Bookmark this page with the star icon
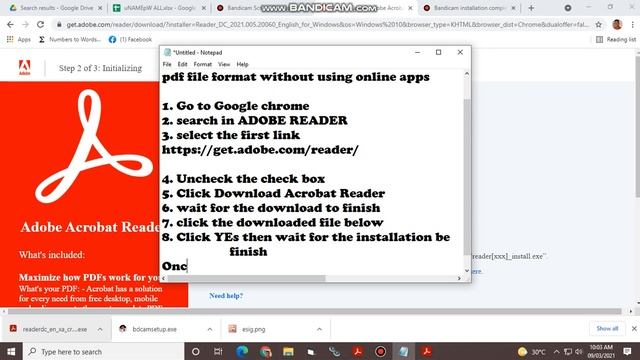The height and width of the screenshot is (360, 640). click(x=598, y=24)
